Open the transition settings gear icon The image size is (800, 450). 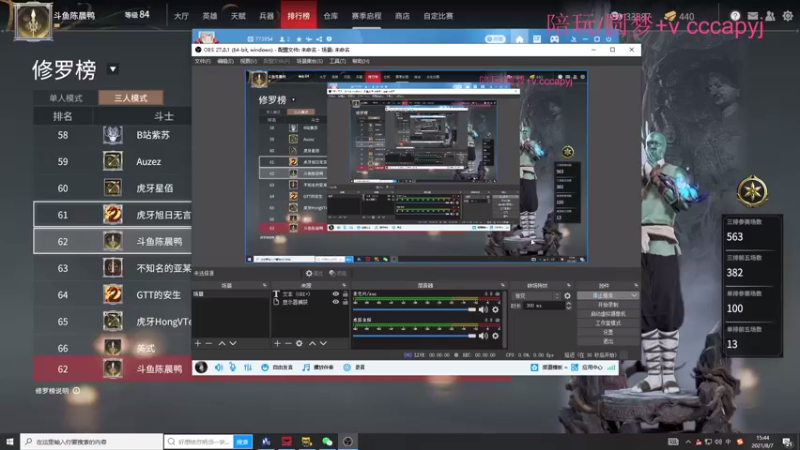567,296
